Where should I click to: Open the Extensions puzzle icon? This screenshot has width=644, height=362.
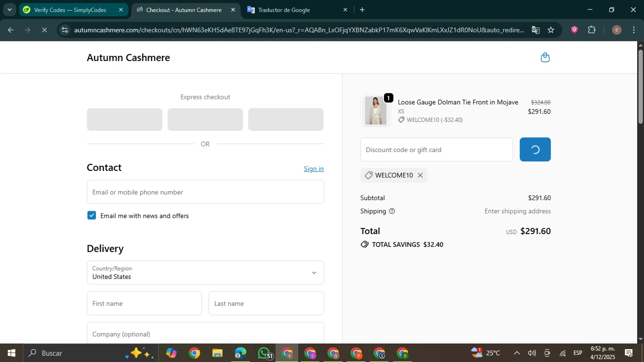coord(592,30)
